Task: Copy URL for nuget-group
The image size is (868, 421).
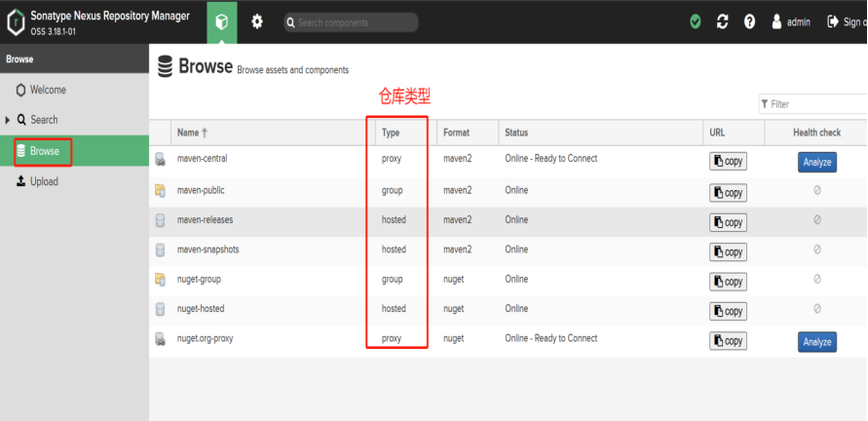Action: tap(728, 282)
